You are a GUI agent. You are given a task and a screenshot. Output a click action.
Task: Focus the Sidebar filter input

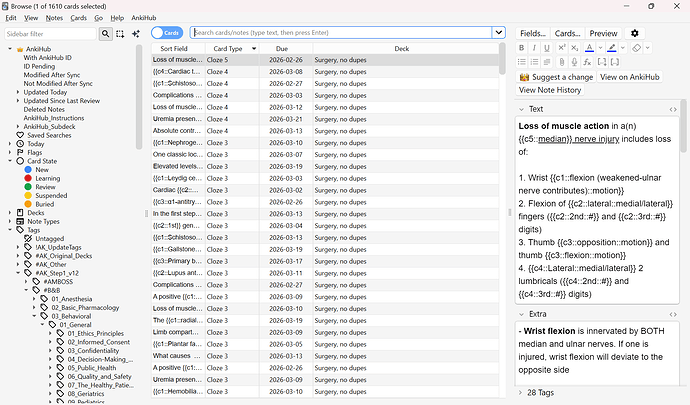(50, 34)
